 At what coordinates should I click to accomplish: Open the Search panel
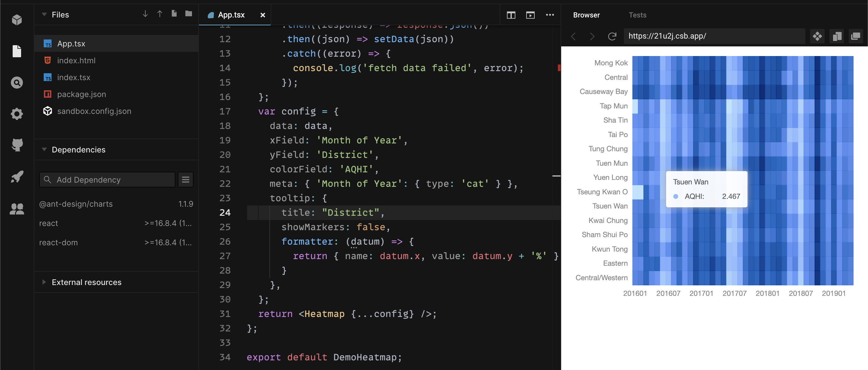(17, 82)
